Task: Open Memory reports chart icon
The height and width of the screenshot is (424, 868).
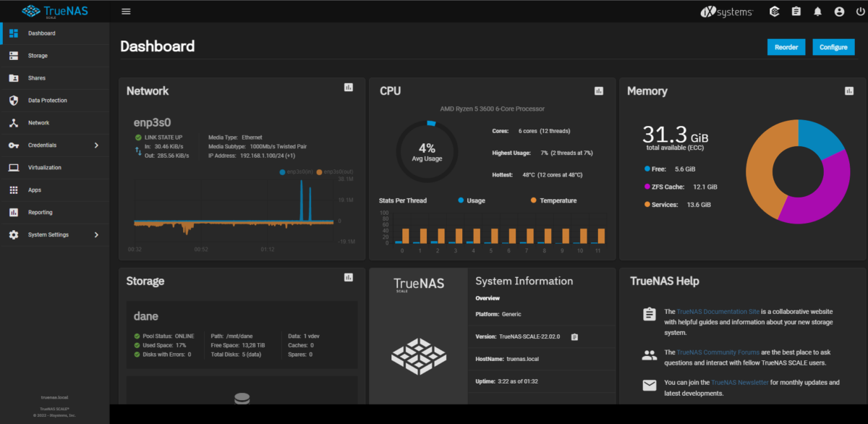Action: (849, 90)
